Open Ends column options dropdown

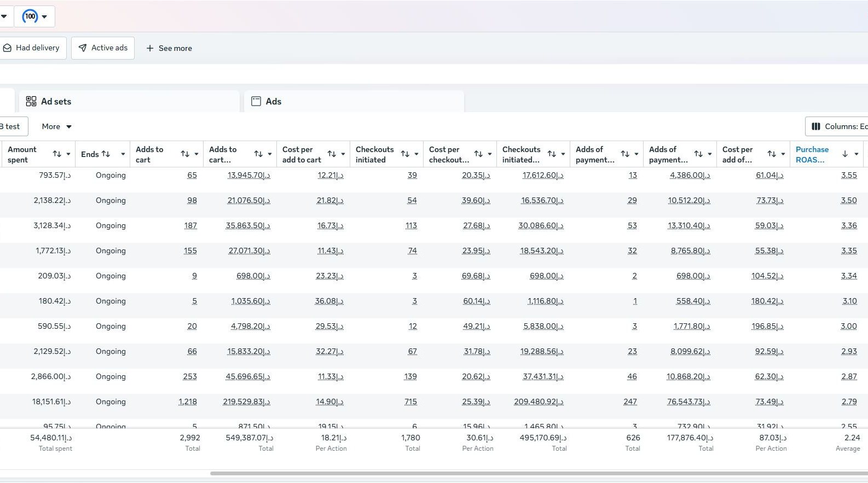pyautogui.click(x=123, y=154)
